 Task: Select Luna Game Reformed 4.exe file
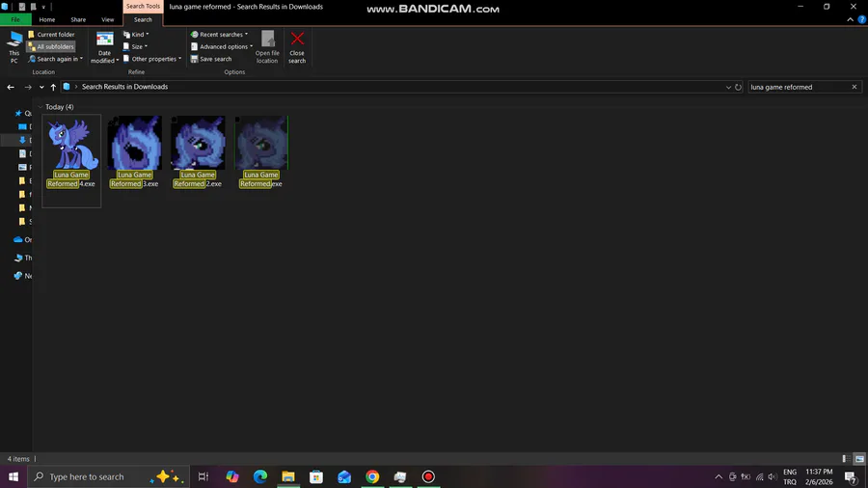pyautogui.click(x=71, y=160)
